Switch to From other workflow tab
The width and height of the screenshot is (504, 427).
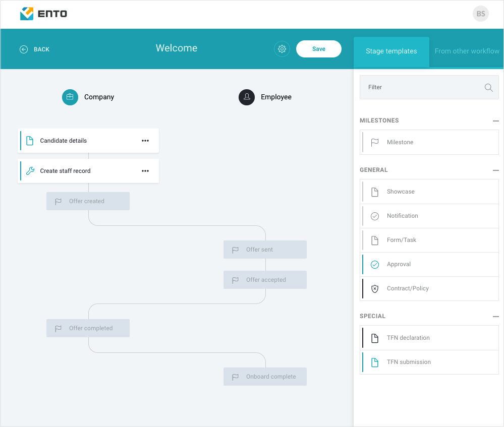click(x=467, y=51)
